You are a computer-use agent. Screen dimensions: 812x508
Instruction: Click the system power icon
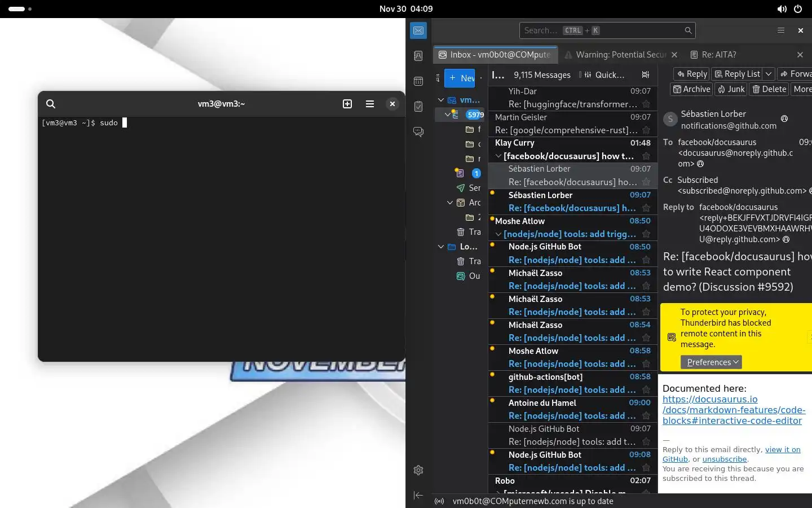click(x=798, y=9)
